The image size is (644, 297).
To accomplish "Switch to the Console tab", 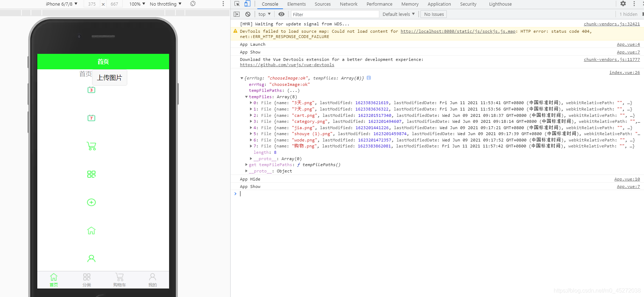I will pyautogui.click(x=270, y=4).
